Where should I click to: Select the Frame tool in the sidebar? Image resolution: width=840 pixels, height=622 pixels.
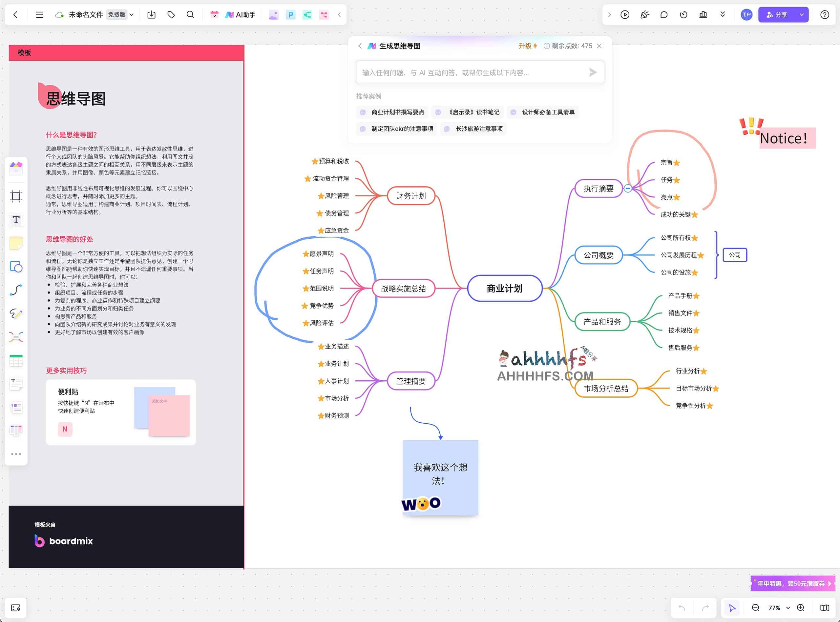[16, 196]
